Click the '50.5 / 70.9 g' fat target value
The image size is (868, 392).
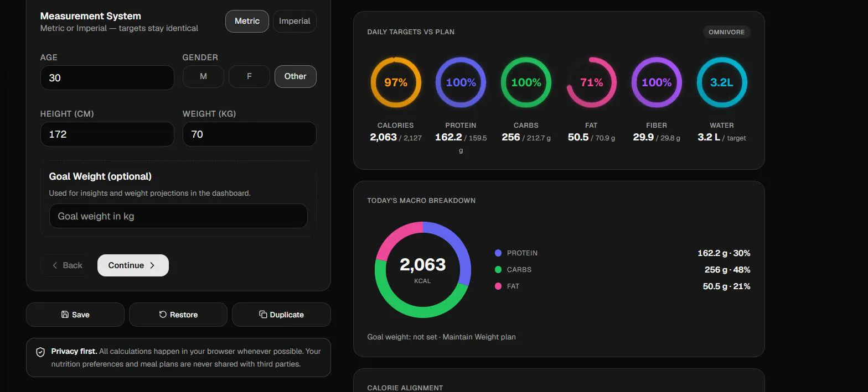coord(591,137)
